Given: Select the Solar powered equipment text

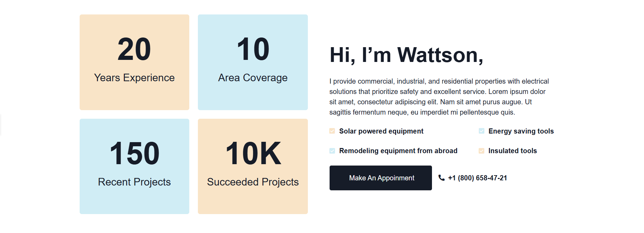Looking at the screenshot, I should click(381, 131).
